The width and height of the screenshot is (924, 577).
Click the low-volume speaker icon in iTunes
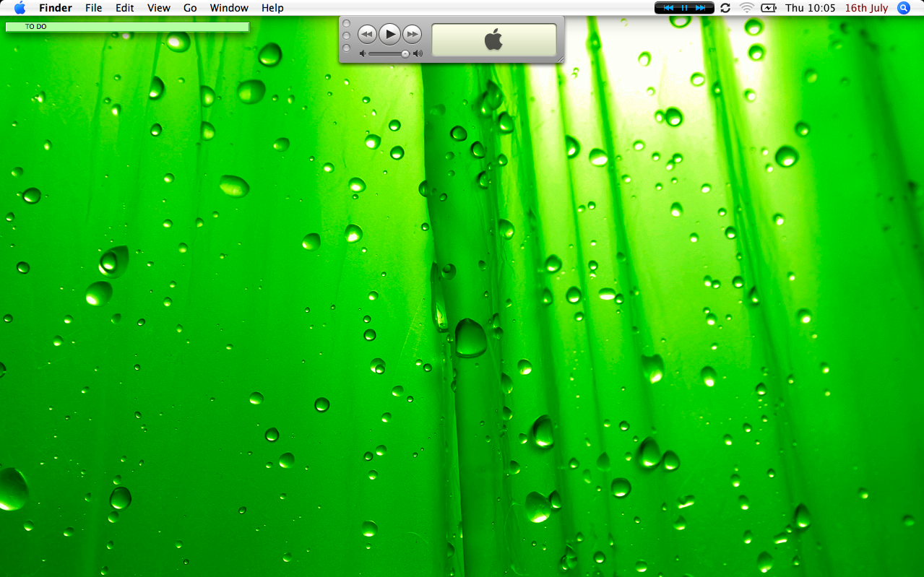coord(363,53)
